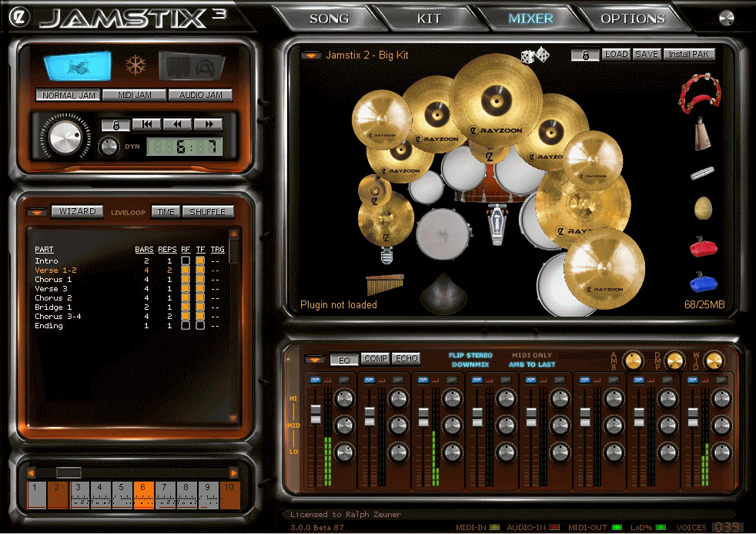Toggle the RF checkbox for Ending
The width and height of the screenshot is (756, 534).
coord(186,326)
